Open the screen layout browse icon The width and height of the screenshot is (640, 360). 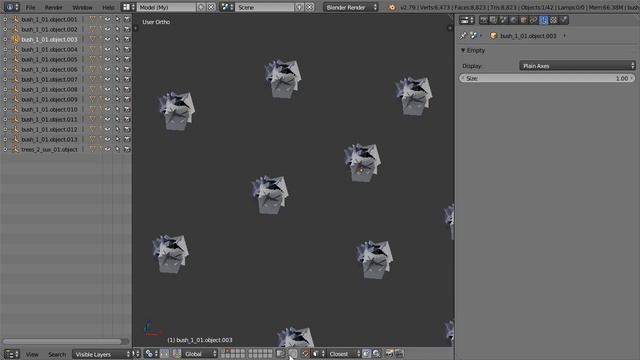(x=129, y=7)
